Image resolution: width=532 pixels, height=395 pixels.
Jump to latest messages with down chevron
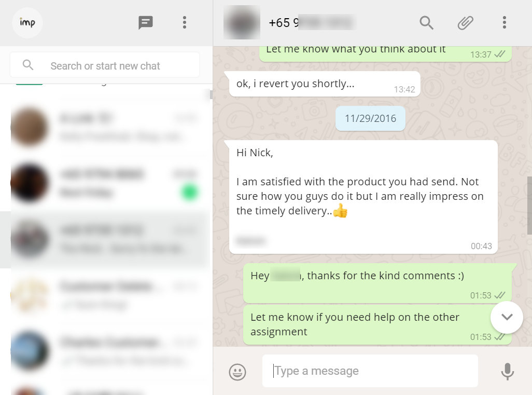tap(507, 317)
